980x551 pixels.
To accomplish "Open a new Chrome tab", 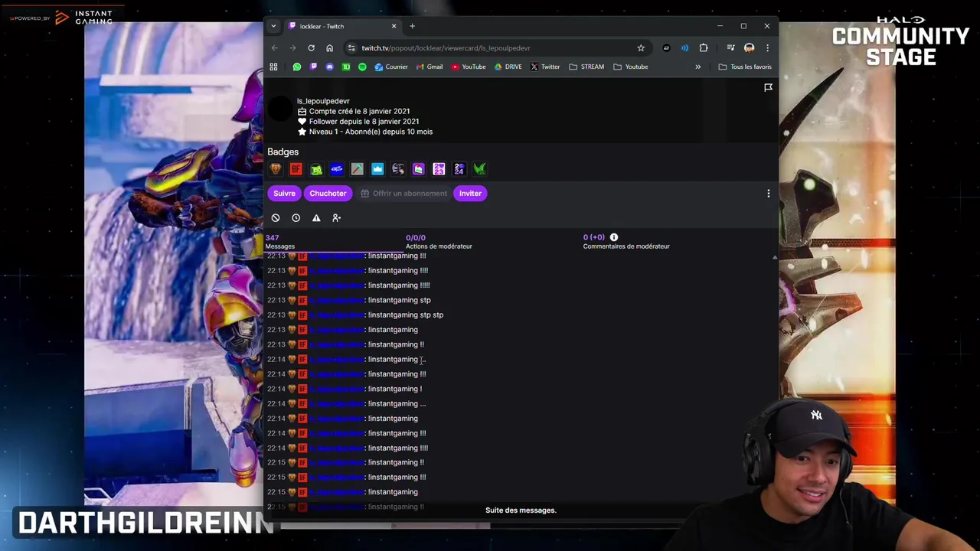I will point(412,27).
